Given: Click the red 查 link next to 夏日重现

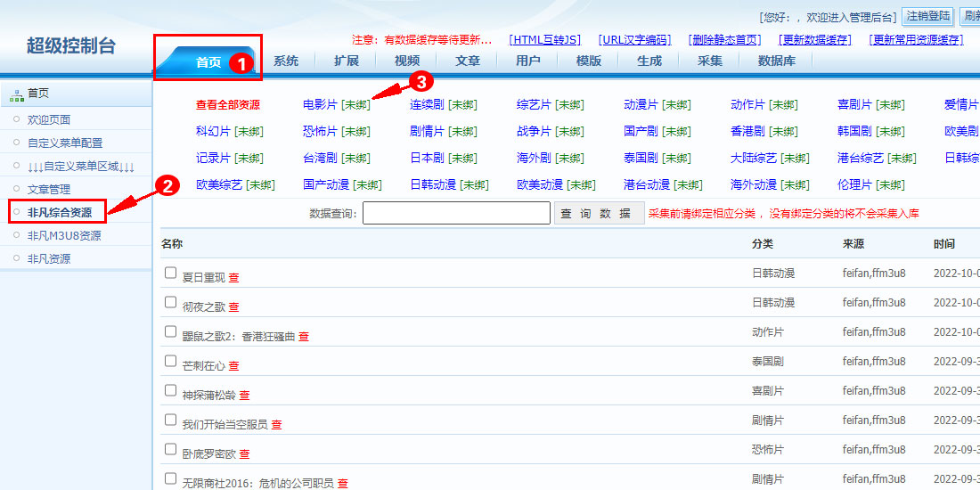Looking at the screenshot, I should [233, 278].
